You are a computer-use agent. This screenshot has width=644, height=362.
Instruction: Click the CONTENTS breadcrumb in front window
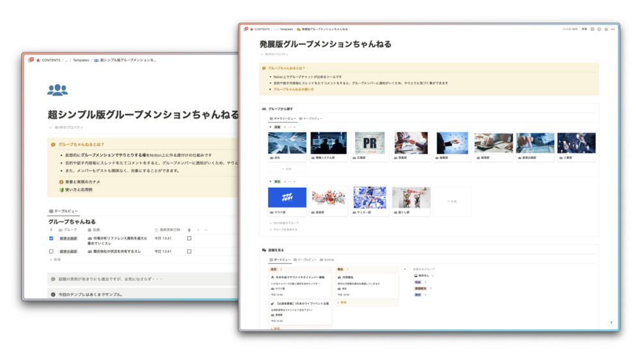pos(262,29)
